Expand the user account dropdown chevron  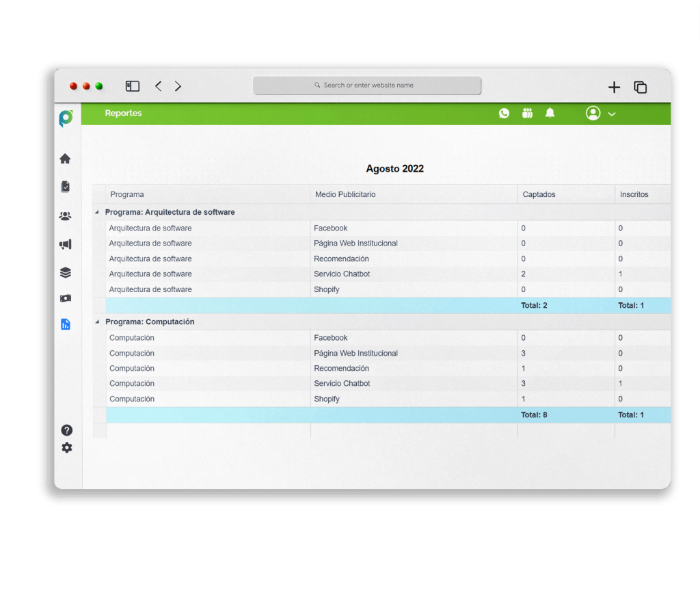[612, 114]
